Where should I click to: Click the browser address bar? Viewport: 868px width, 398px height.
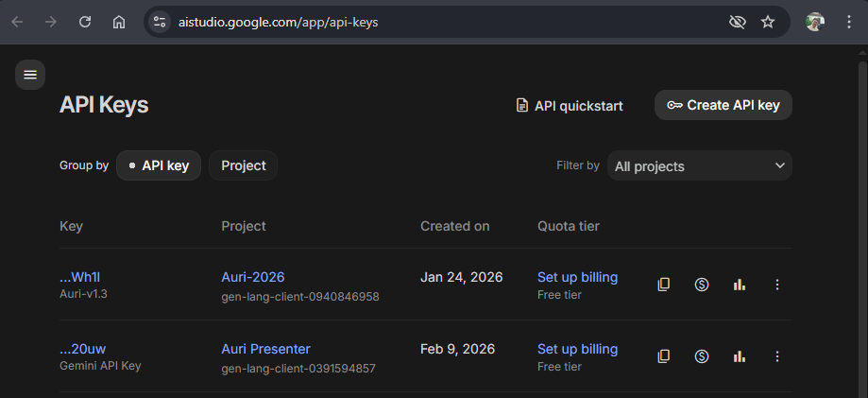[x=425, y=22]
